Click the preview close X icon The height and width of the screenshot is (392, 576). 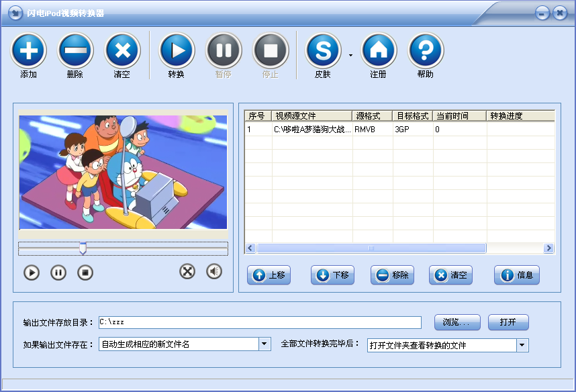tap(187, 271)
